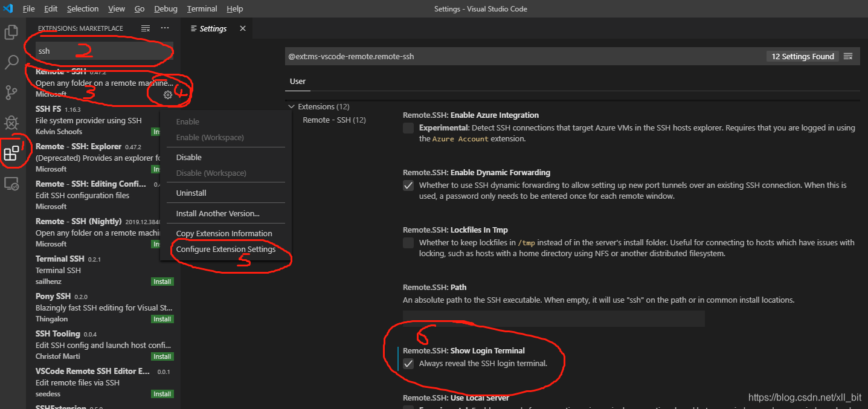Open the Remote Explorer icon

[x=11, y=184]
